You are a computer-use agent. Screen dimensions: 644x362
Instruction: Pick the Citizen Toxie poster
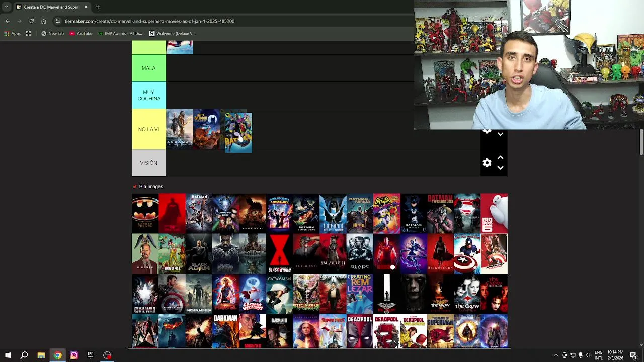(x=306, y=294)
